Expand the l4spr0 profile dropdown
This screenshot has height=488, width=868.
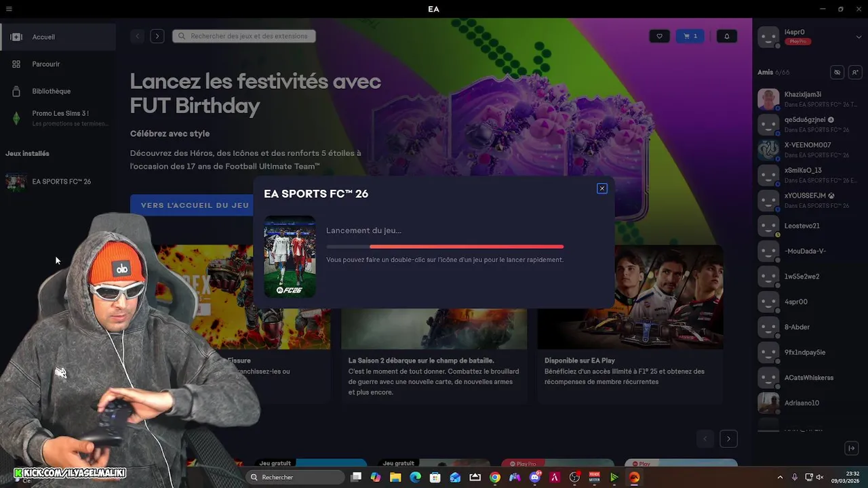pyautogui.click(x=859, y=37)
